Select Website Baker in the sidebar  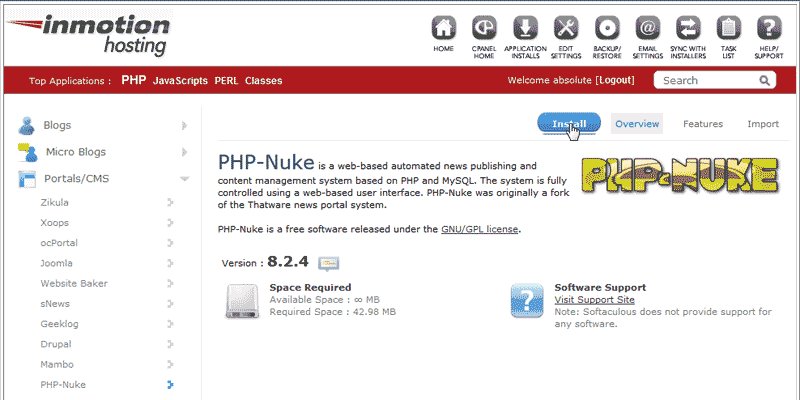(x=74, y=283)
